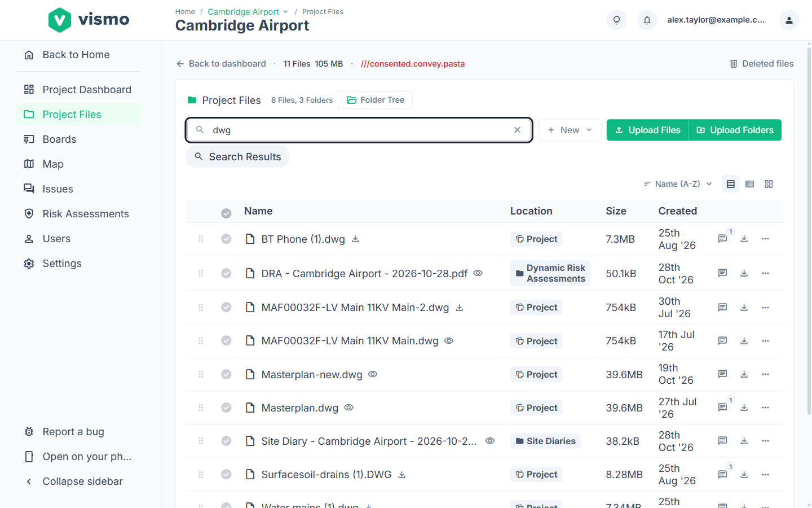Open more options for Site Diary row

[x=765, y=441]
